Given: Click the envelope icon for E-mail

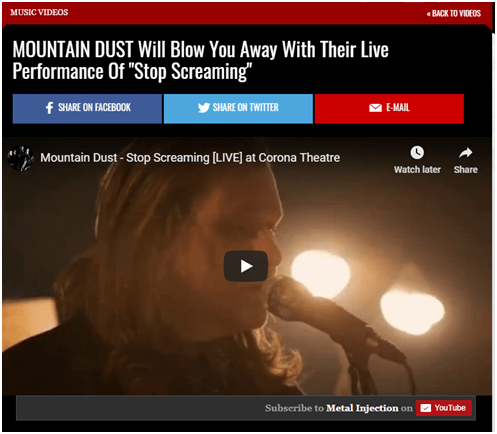Looking at the screenshot, I should point(375,108).
